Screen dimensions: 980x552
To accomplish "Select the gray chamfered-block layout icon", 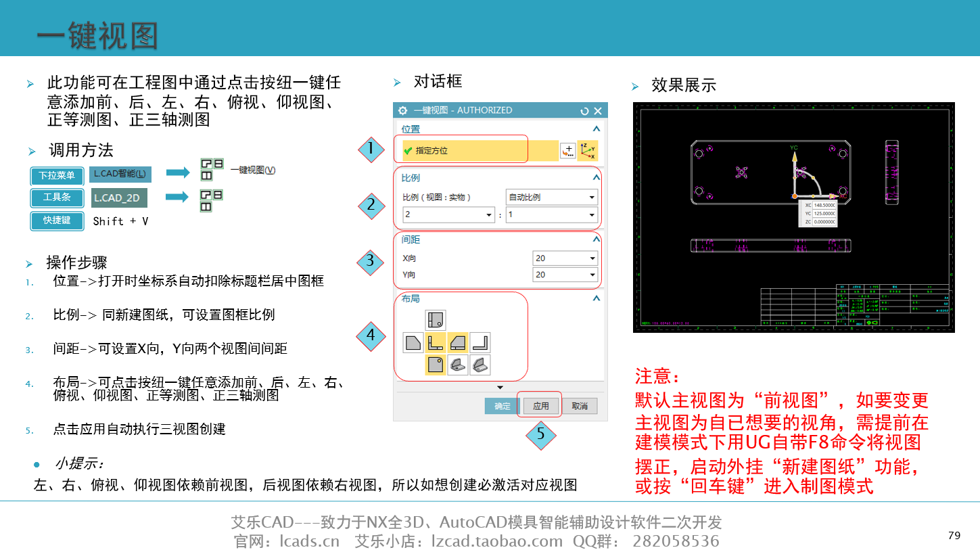I will pyautogui.click(x=413, y=342).
